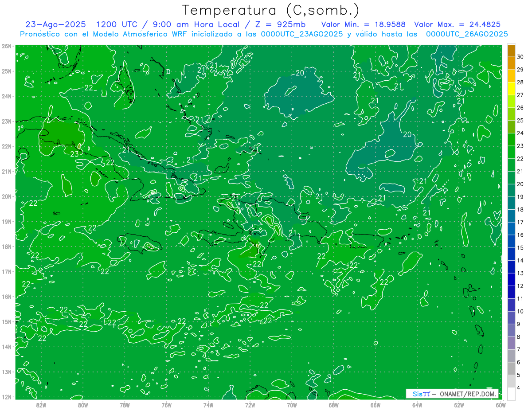
Task: Click the dark orange legend band above 30
Action: click(511, 51)
